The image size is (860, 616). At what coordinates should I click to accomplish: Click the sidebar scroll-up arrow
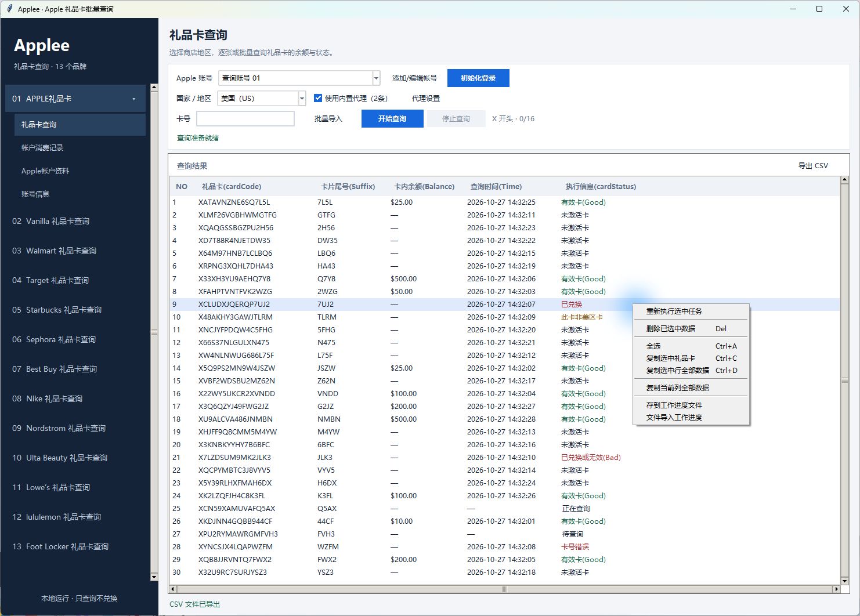coord(154,88)
